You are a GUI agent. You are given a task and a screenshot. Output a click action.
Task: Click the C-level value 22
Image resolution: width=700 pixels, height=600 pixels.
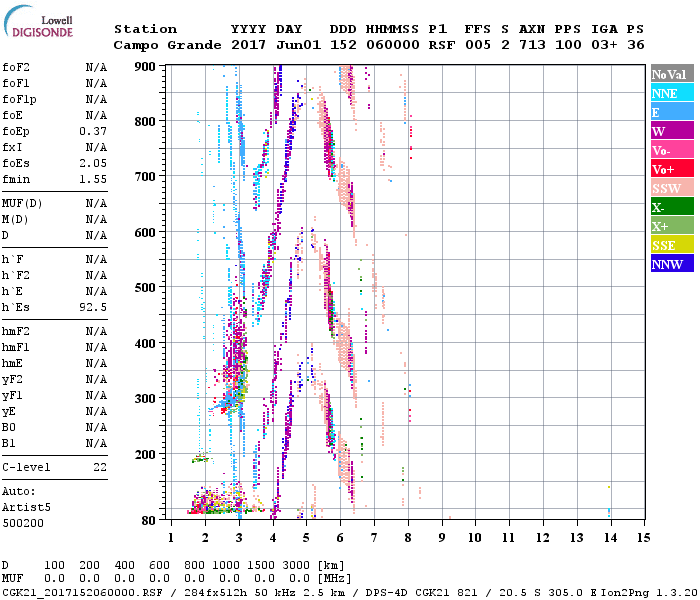[100, 467]
